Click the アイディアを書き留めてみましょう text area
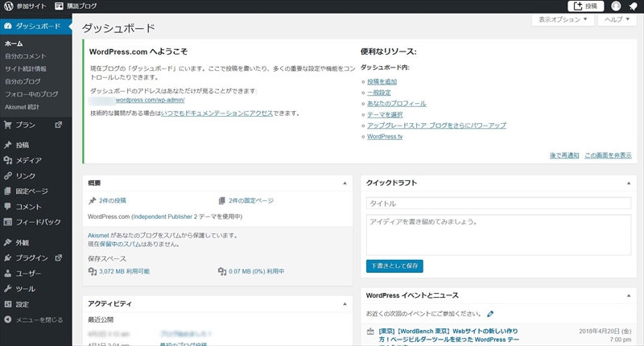 (498, 235)
